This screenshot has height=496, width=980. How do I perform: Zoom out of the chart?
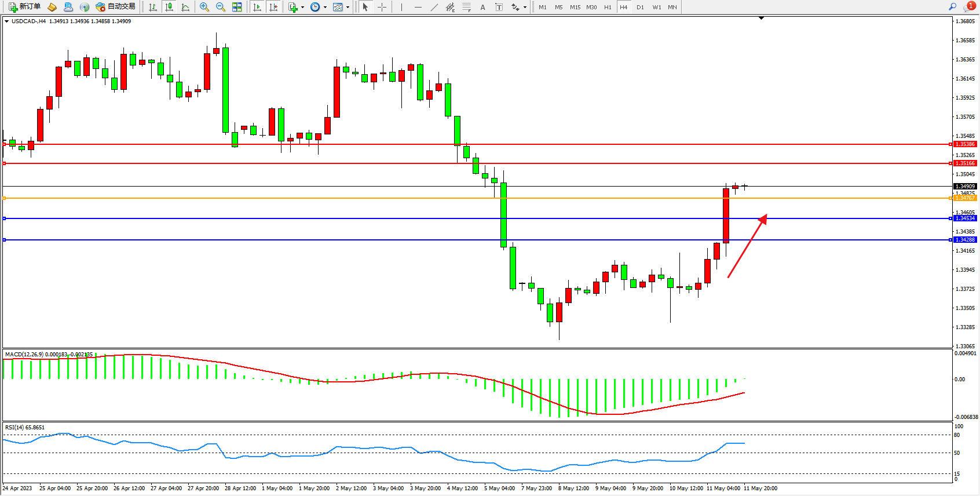221,7
